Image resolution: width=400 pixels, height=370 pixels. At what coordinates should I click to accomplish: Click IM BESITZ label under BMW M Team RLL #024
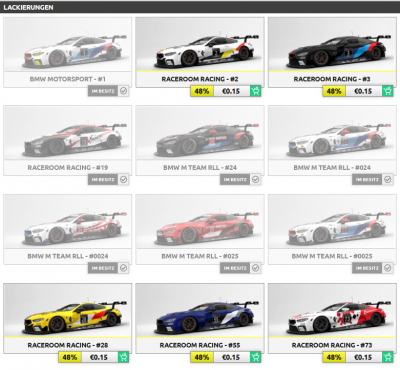pyautogui.click(x=367, y=180)
